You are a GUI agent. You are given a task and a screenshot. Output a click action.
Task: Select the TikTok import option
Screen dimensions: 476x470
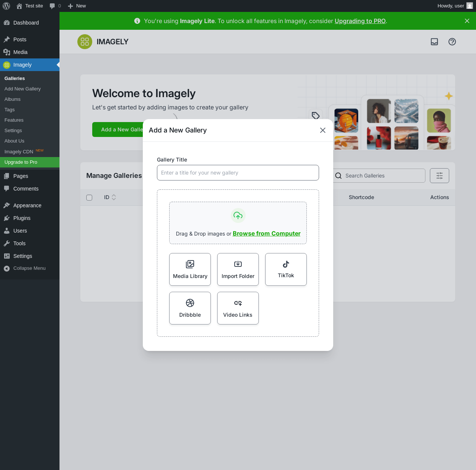(286, 269)
